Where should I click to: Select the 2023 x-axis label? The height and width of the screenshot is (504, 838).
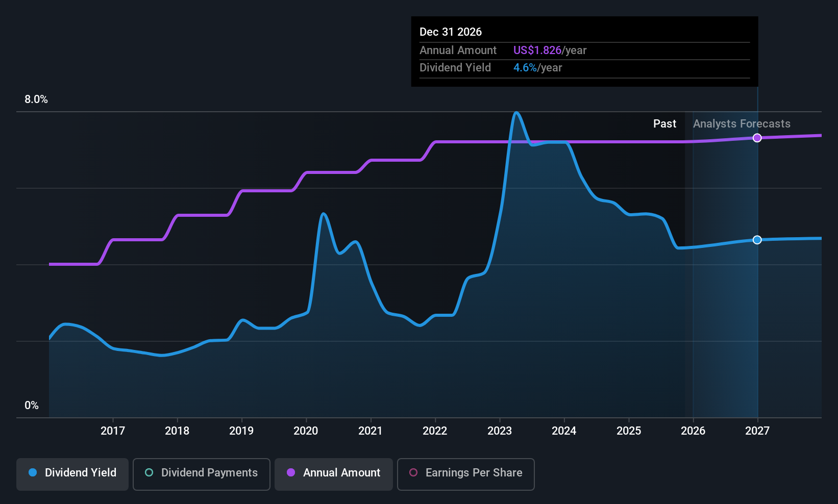tap(499, 431)
